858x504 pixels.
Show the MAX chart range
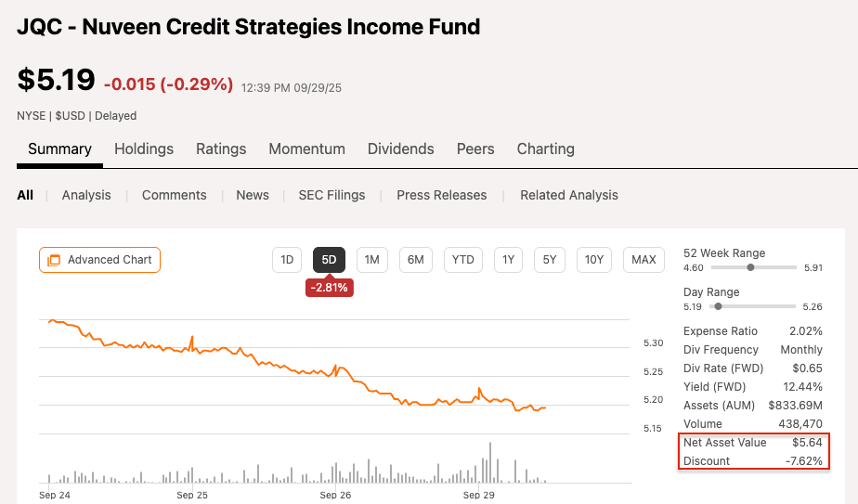(x=643, y=260)
